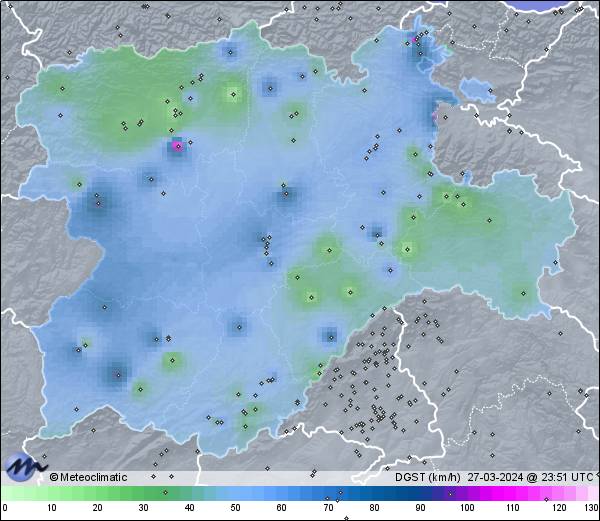Click the legend value 110
This screenshot has height=521, width=600.
point(513,508)
